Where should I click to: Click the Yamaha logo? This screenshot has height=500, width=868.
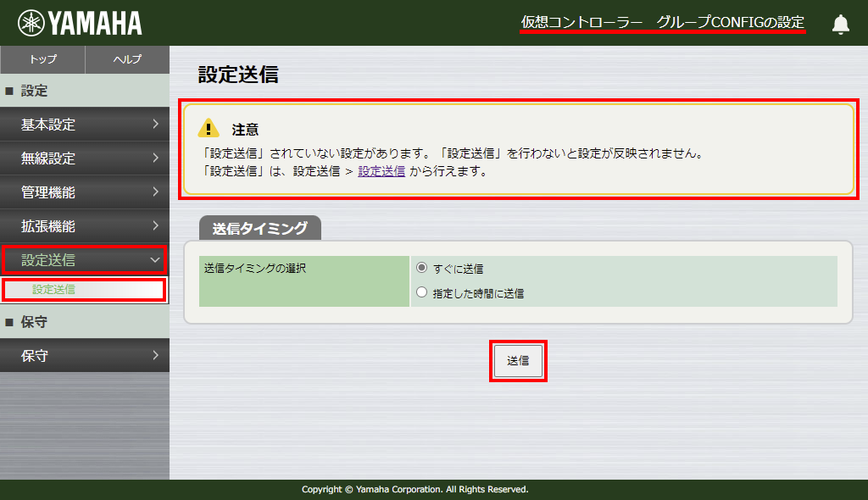(x=81, y=23)
